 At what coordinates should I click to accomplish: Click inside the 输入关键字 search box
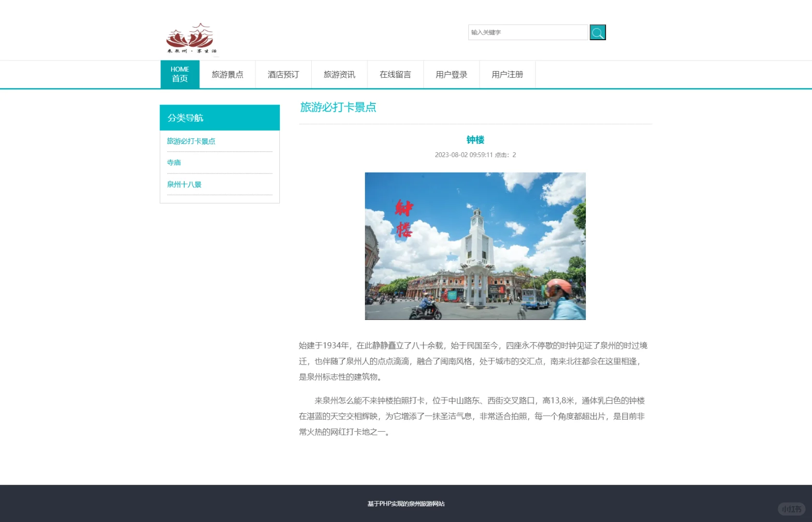(x=528, y=32)
